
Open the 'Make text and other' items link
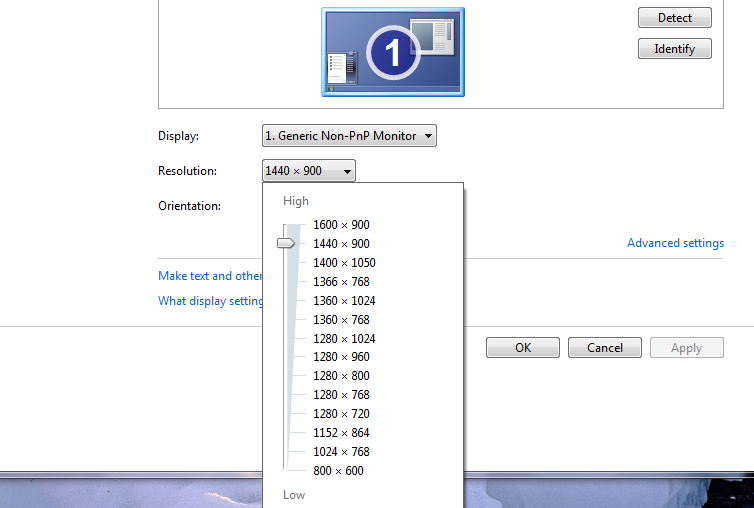point(210,276)
